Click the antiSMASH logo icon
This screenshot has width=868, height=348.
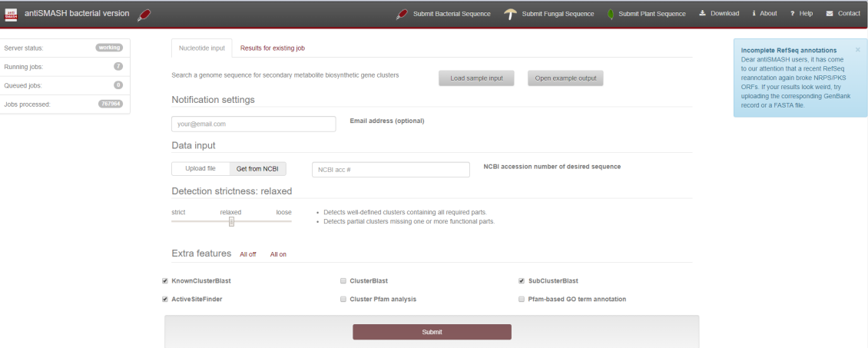(11, 15)
